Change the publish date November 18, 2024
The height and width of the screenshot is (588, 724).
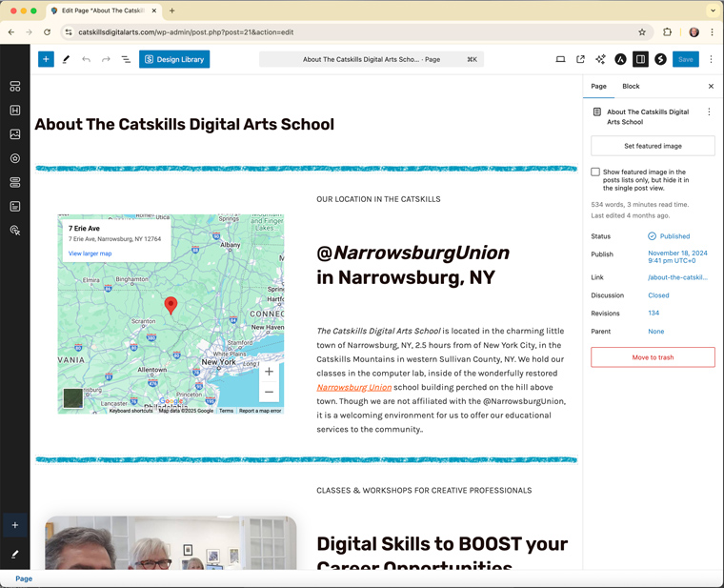677,256
